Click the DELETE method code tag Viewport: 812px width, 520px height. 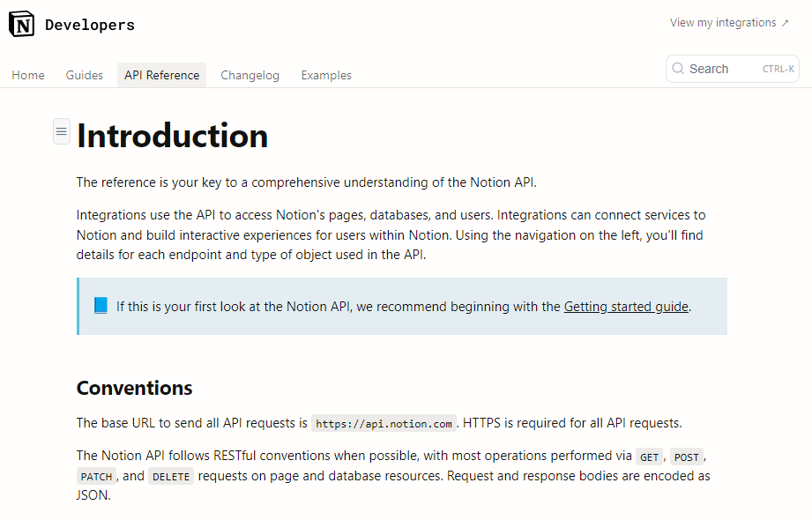point(171,477)
